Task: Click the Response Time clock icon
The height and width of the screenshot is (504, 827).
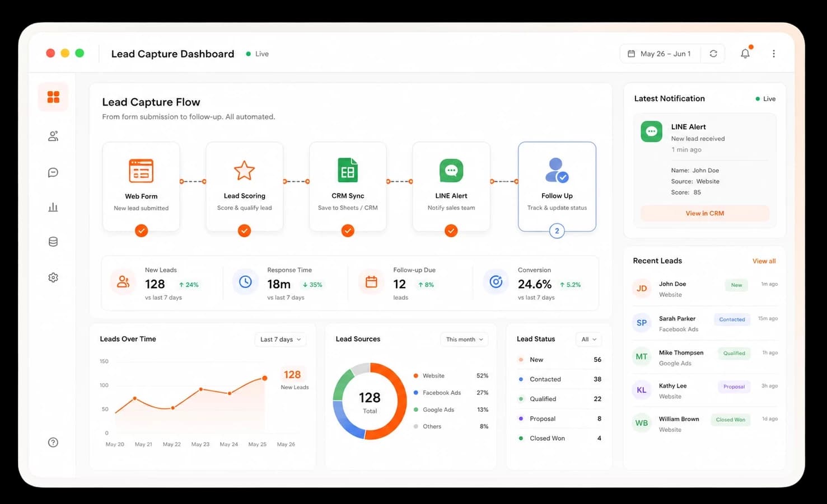Action: [x=245, y=282]
